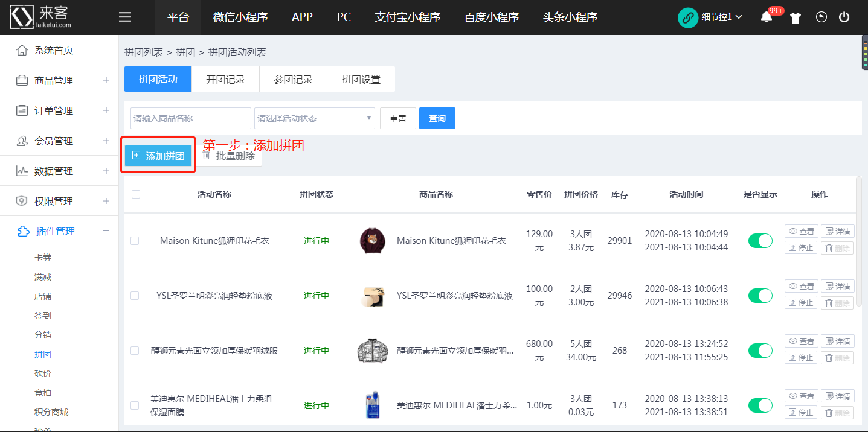Image resolution: width=868 pixels, height=432 pixels.
Task: Open 详情 for YSL activity
Action: pos(837,286)
